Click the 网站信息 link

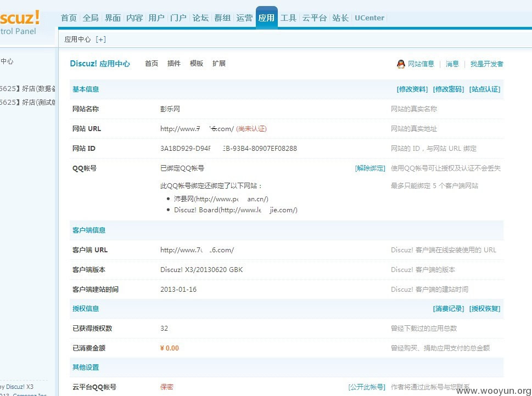click(x=421, y=64)
